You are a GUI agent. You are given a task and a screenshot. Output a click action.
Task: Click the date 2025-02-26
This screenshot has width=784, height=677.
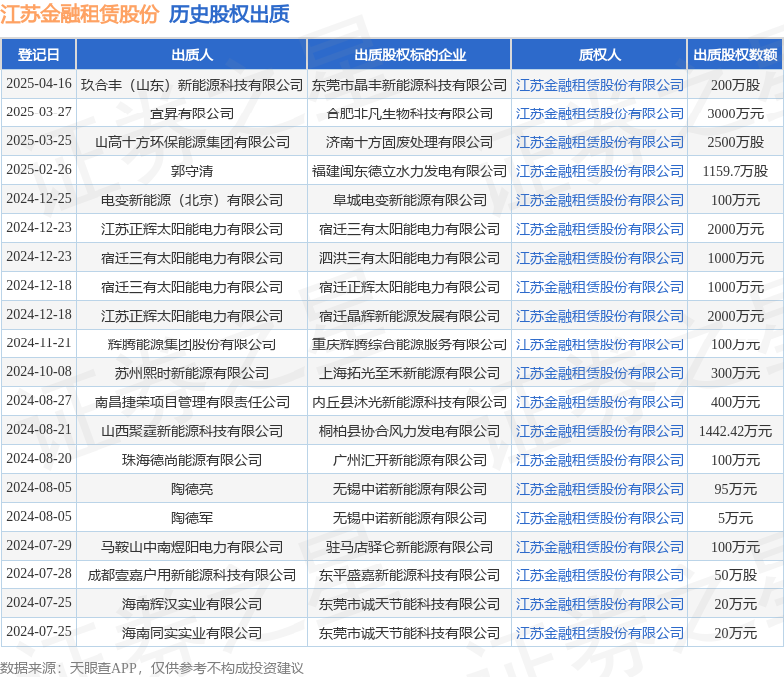coord(39,170)
